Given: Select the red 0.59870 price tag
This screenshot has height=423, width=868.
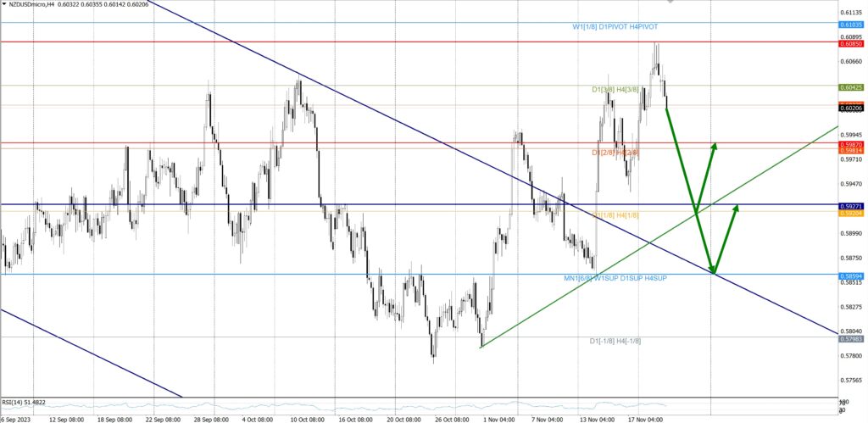Looking at the screenshot, I should click(x=851, y=143).
